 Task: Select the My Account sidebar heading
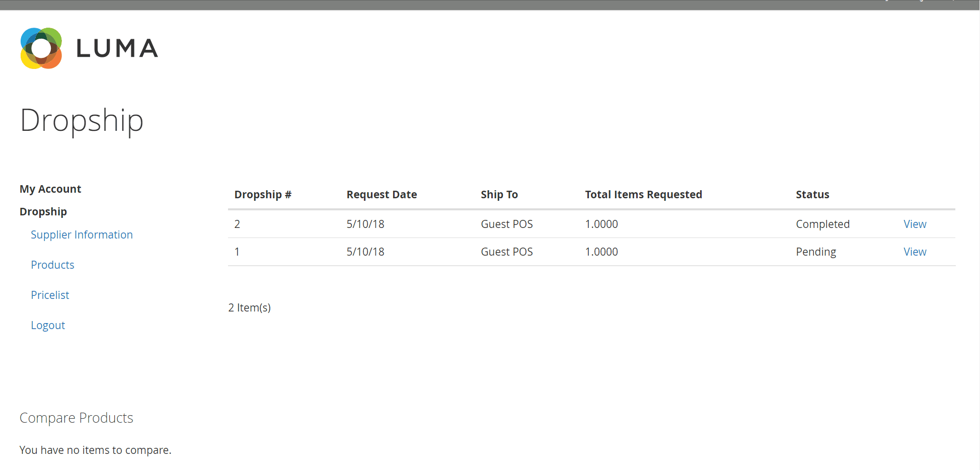50,189
